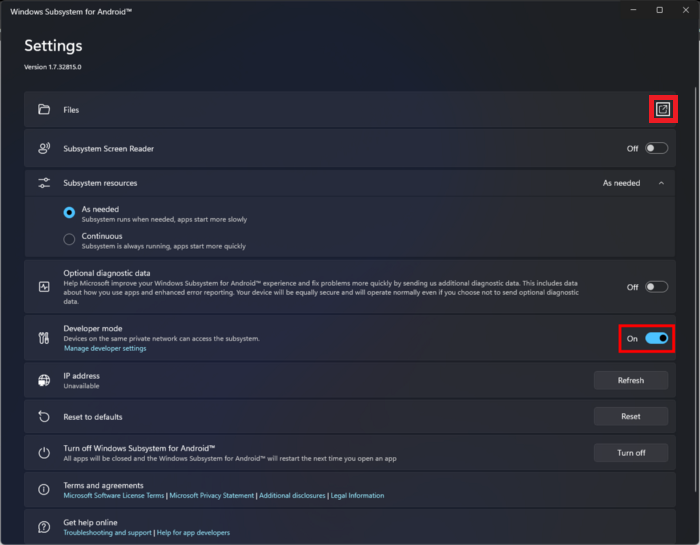This screenshot has height=545, width=700.
Task: Open the Manage developer settings link
Action: (105, 348)
